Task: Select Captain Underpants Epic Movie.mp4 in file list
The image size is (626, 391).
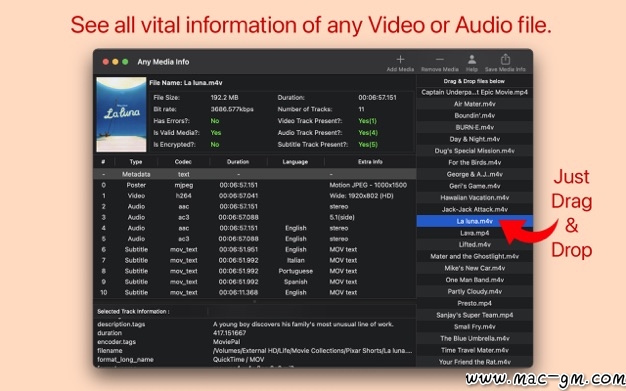Action: click(474, 92)
